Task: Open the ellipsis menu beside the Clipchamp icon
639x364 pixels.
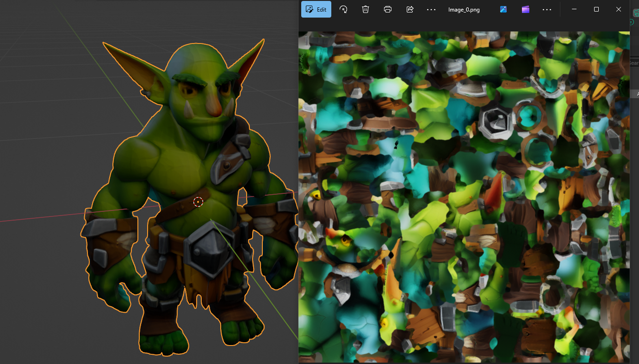Action: click(547, 9)
